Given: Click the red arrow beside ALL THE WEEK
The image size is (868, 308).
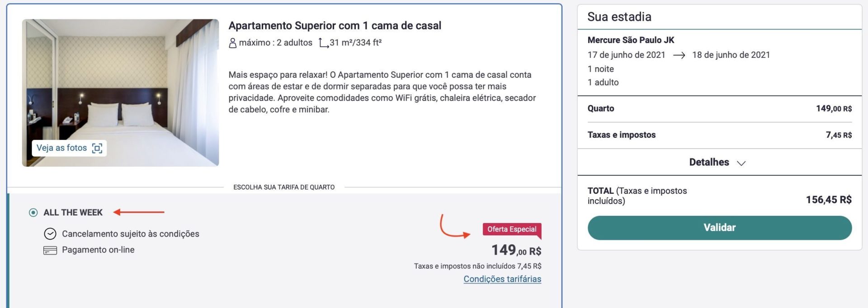Looking at the screenshot, I should pos(139,212).
